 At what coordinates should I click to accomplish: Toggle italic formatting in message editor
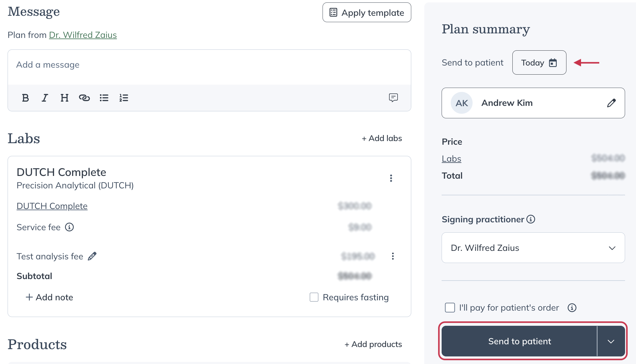pyautogui.click(x=45, y=98)
